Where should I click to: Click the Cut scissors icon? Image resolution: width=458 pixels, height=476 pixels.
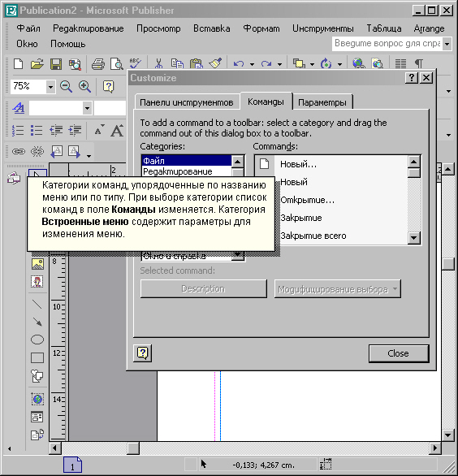(158, 63)
